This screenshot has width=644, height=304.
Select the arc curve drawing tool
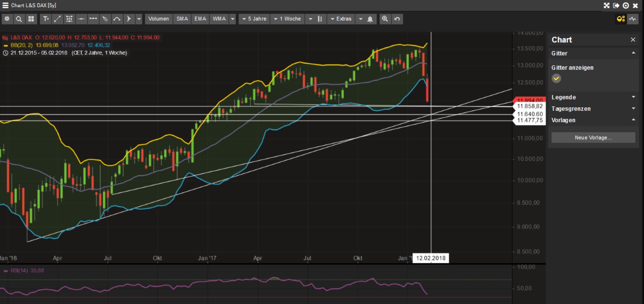pos(117,19)
